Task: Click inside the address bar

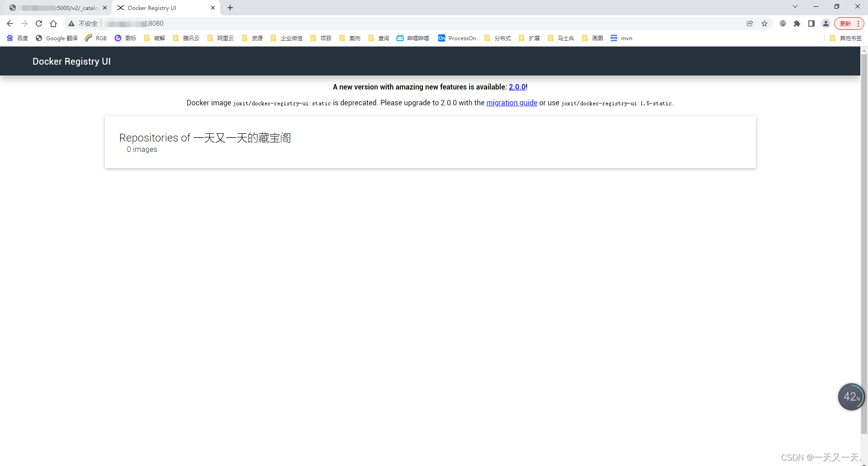Action: (x=316, y=24)
